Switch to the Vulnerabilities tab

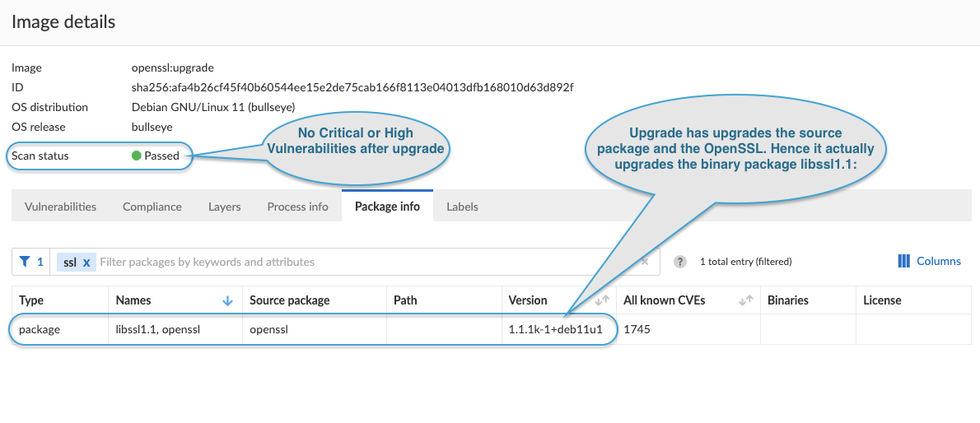pyautogui.click(x=60, y=207)
